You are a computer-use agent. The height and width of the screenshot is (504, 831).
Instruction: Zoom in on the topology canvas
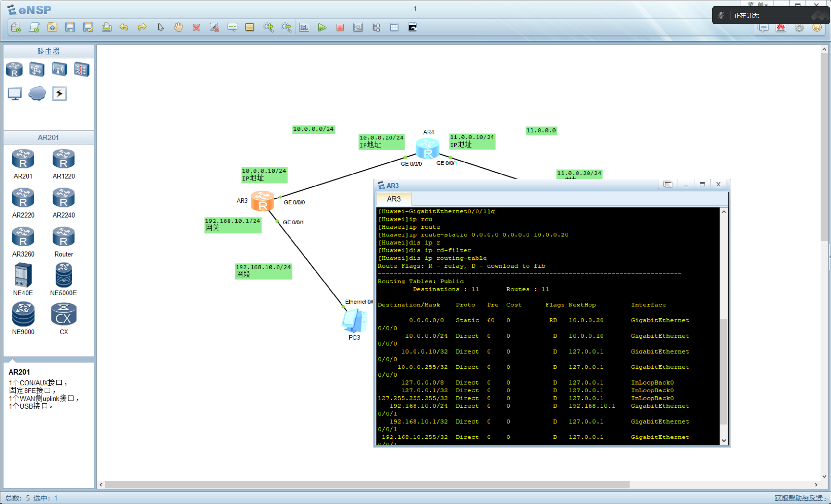268,27
